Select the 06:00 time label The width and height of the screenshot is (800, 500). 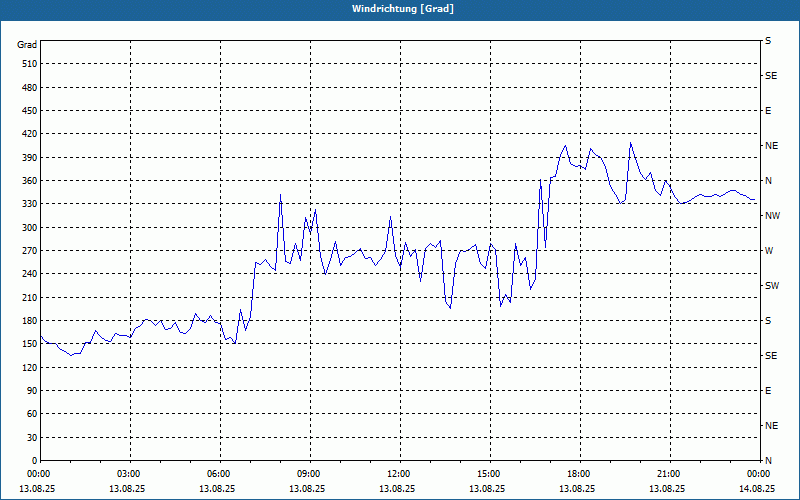(220, 473)
